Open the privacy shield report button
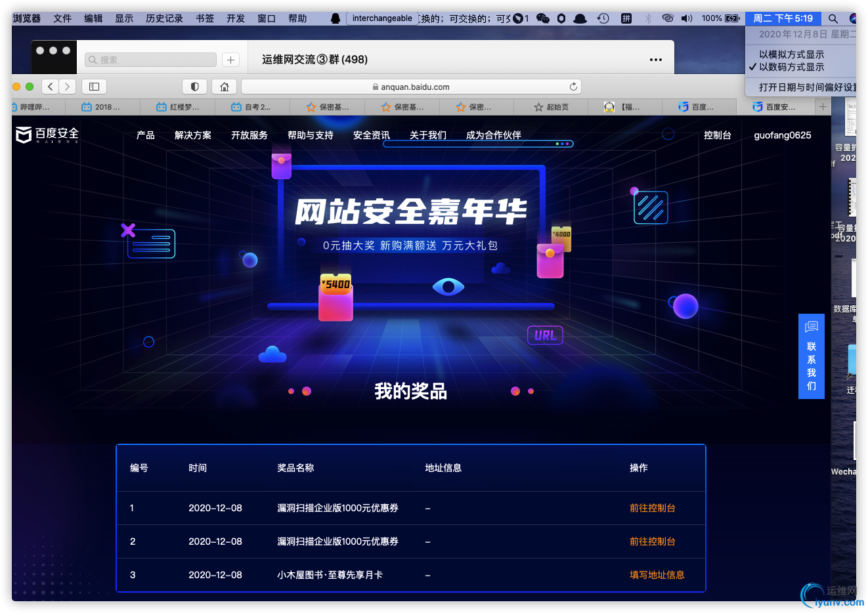The width and height of the screenshot is (868, 613). click(195, 87)
